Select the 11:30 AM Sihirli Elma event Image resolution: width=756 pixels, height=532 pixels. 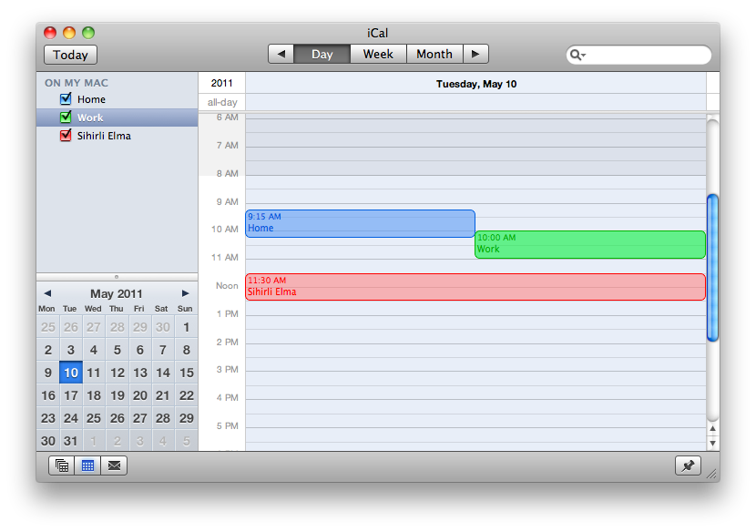(x=475, y=287)
